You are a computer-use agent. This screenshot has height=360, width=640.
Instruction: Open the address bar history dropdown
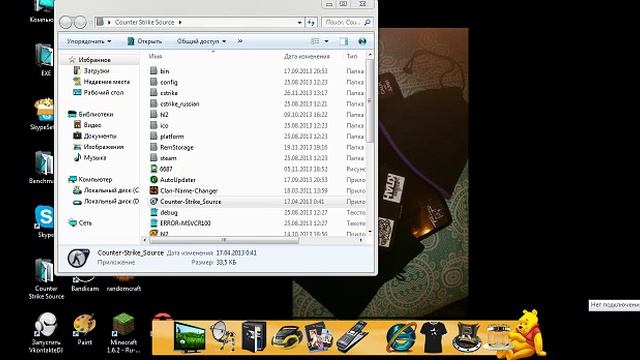[x=300, y=22]
